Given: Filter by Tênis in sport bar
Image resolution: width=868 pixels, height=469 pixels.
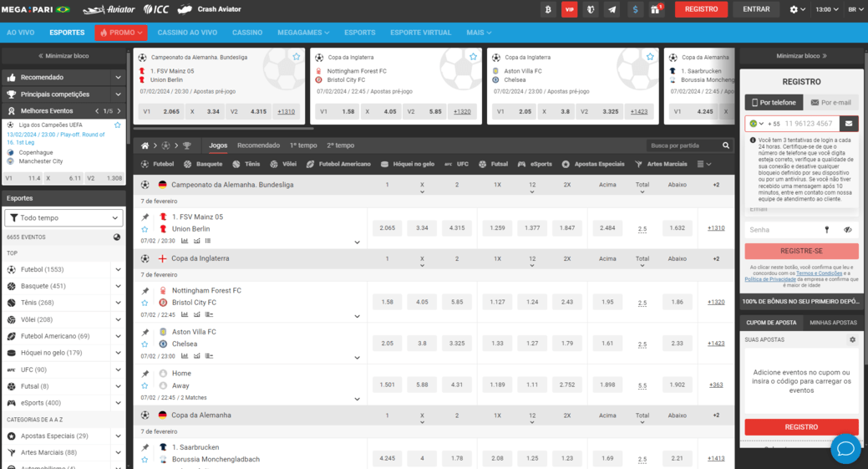Looking at the screenshot, I should coord(246,164).
